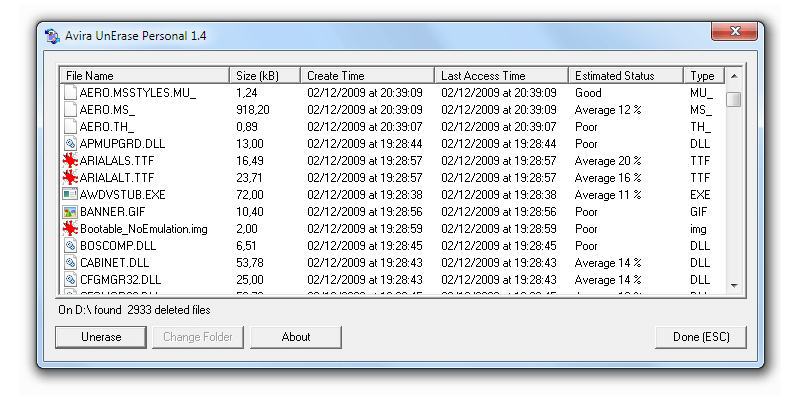Screen dimensions: 800x400
Task: Select the CFGMGR32.DLL file name
Action: click(x=120, y=280)
